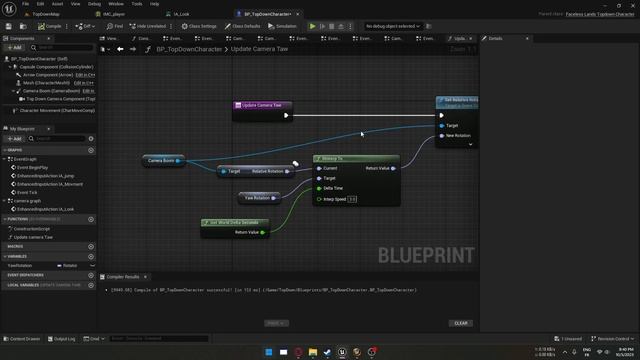
Task: Navigate back in graph history
Action: (120, 49)
